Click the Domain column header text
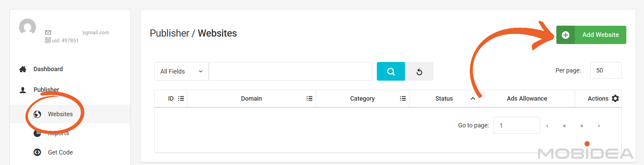 coord(251,99)
